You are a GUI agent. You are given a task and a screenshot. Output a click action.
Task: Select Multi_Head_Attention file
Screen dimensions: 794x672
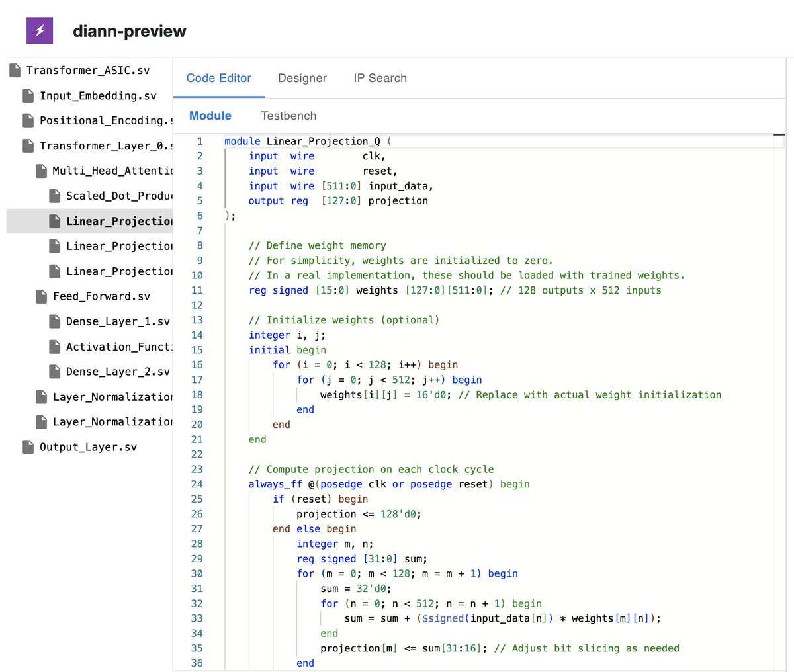tap(112, 171)
